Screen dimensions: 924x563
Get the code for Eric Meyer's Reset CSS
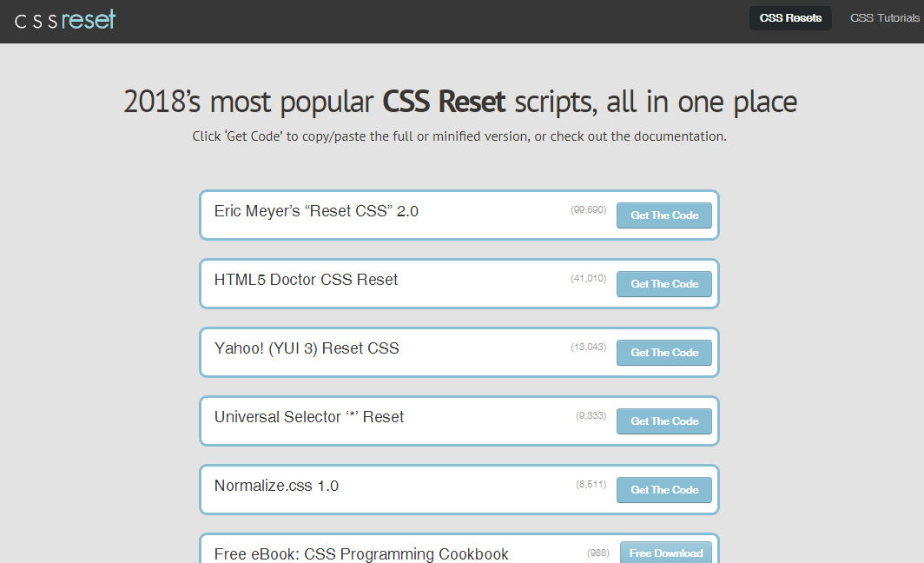pyautogui.click(x=664, y=215)
